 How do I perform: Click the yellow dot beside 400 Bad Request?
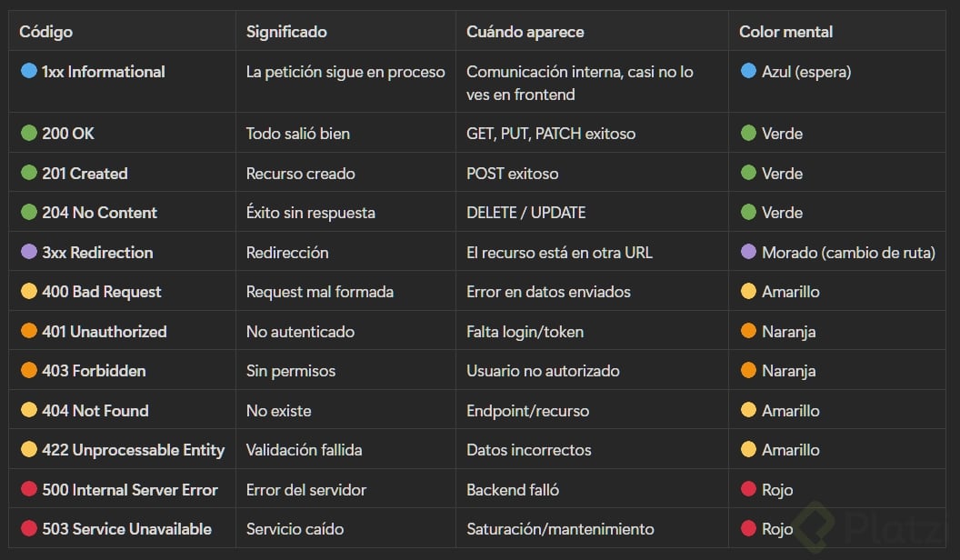coord(28,292)
